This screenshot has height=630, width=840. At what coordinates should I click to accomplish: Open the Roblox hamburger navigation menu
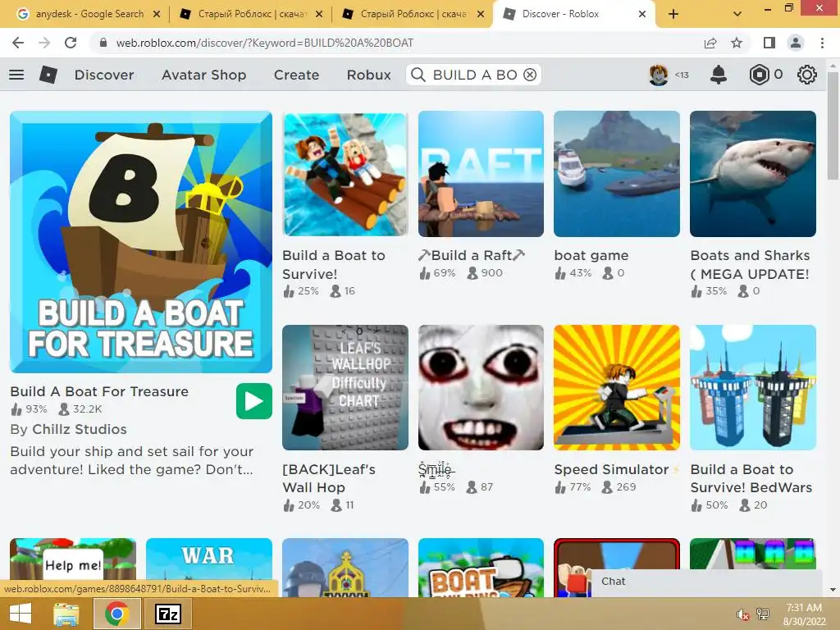pos(16,75)
